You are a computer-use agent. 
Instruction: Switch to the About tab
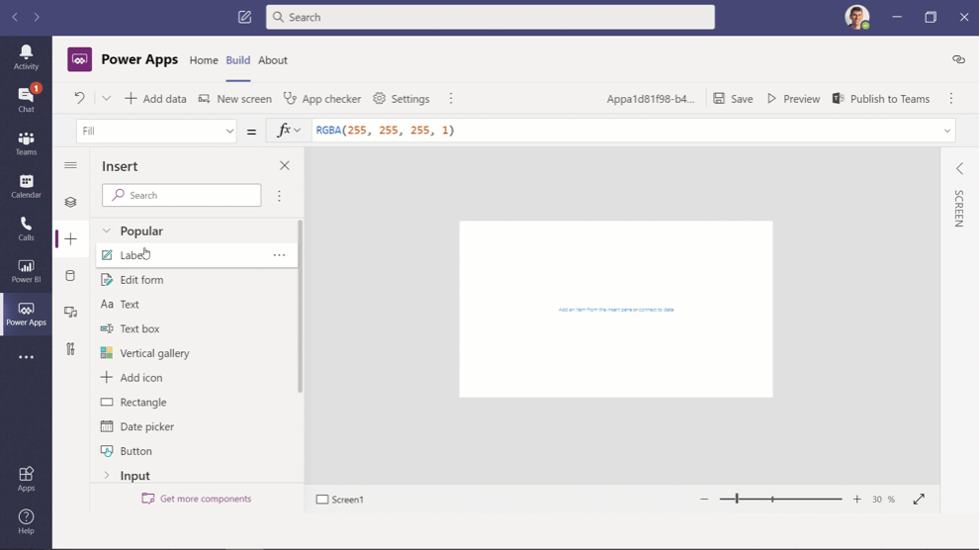tap(273, 60)
